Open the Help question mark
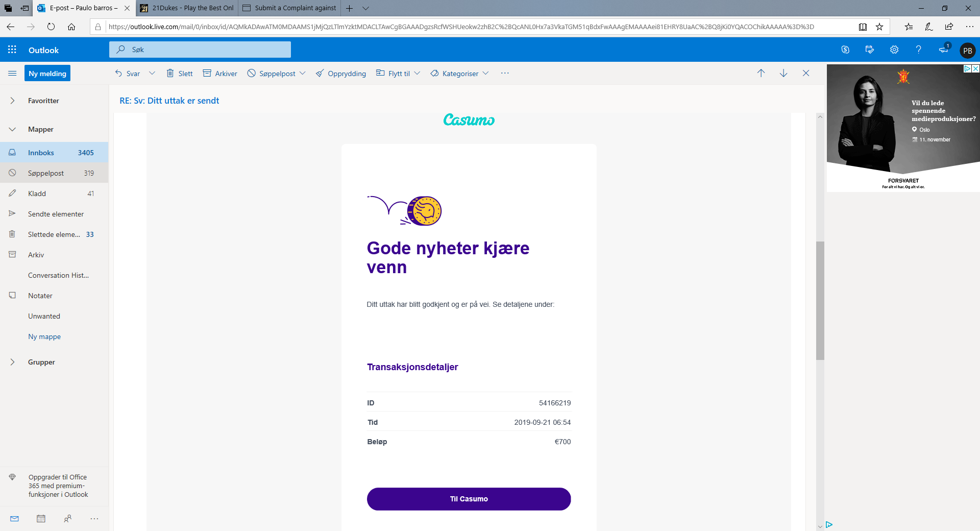980x531 pixels. [x=919, y=50]
